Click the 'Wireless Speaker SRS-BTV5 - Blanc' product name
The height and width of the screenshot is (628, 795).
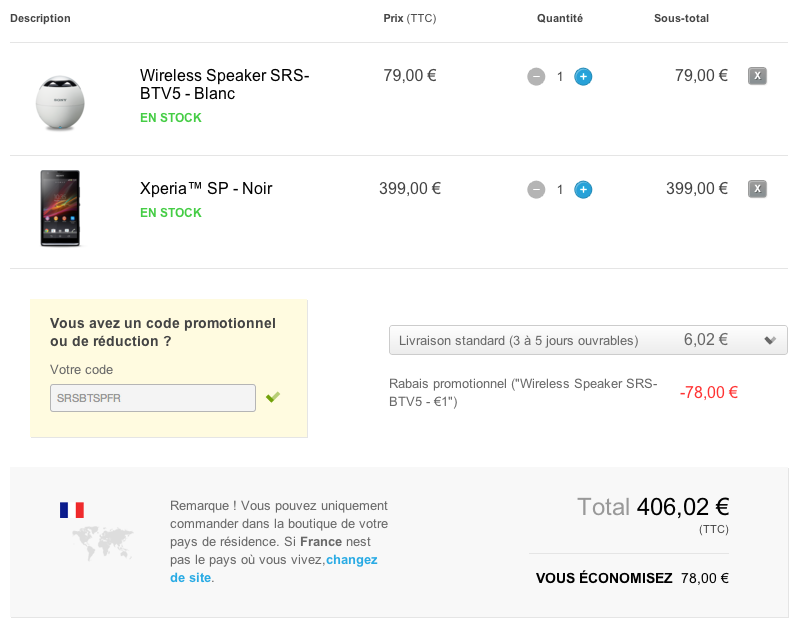click(225, 84)
